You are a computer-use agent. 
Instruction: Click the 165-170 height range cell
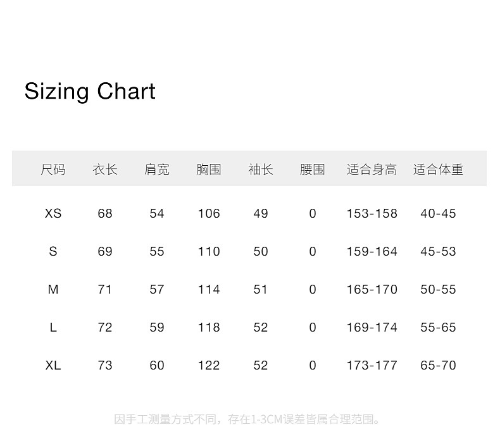[372, 289]
